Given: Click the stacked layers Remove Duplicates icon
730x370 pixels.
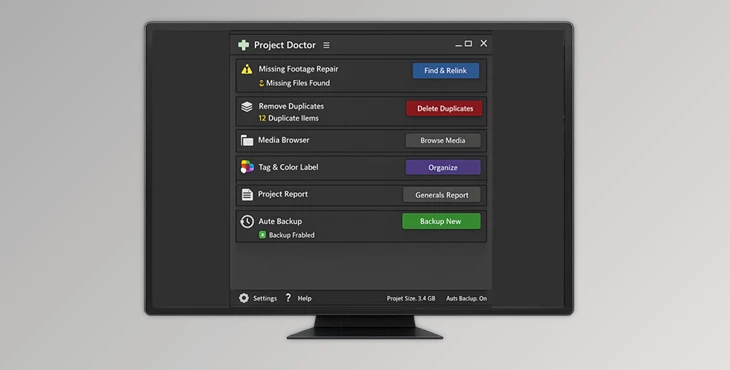Looking at the screenshot, I should 247,107.
